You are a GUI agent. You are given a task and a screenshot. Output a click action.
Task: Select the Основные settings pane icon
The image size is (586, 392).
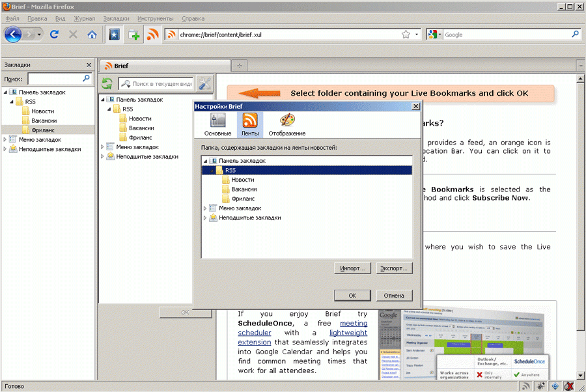(217, 125)
